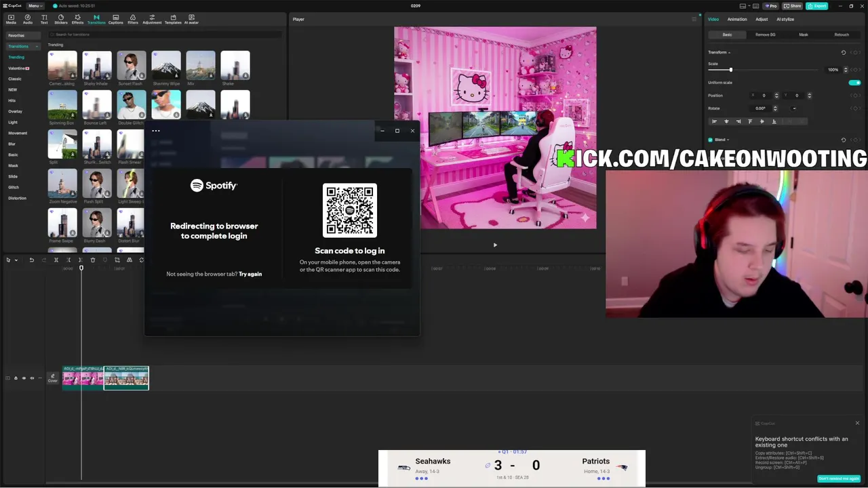This screenshot has height=488, width=868.
Task: Switch to the Animation tab
Action: click(737, 19)
